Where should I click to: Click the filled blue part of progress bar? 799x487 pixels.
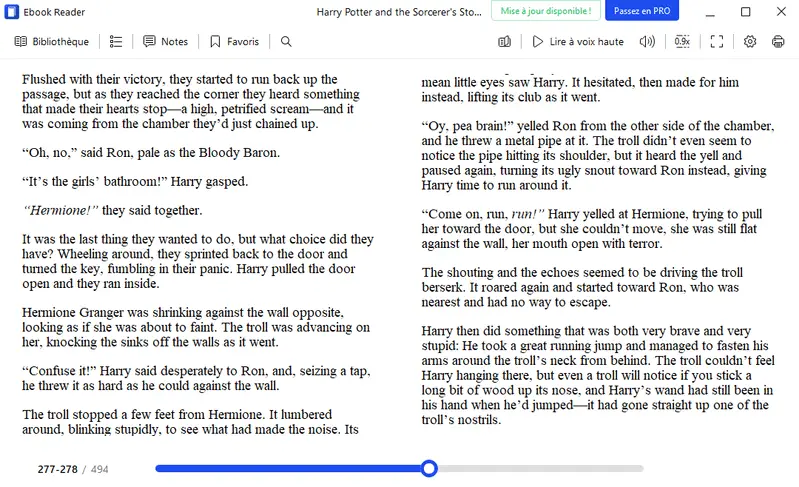288,468
